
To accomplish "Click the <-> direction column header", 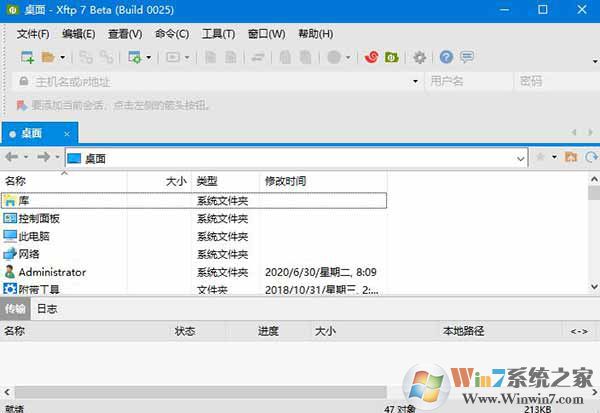I will pos(579,331).
